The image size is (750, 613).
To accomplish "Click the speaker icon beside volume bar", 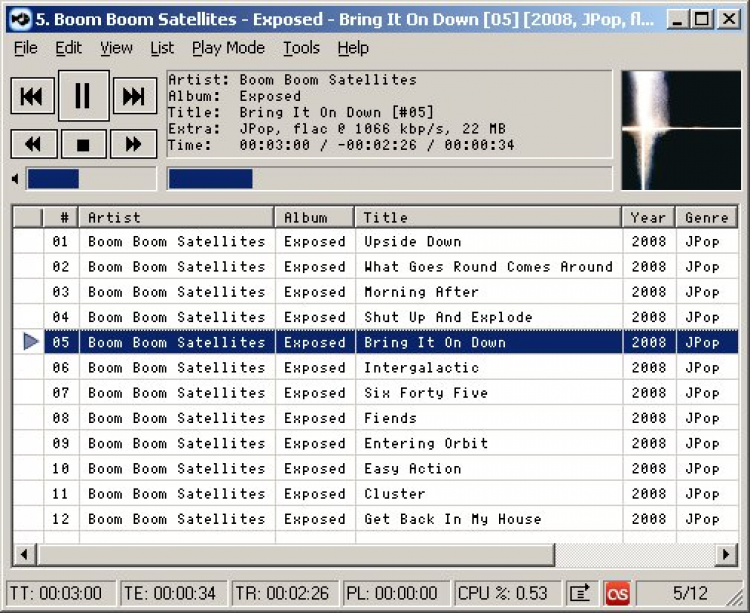I will tap(16, 179).
